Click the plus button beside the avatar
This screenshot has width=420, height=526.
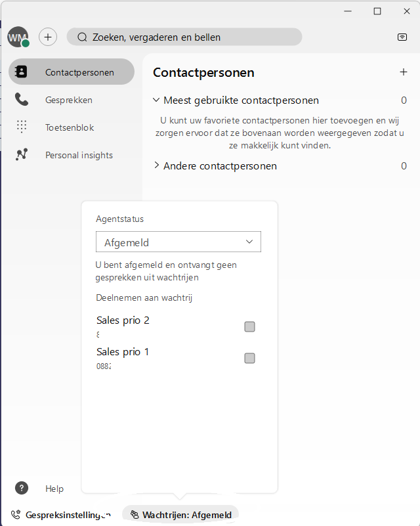[x=48, y=37]
